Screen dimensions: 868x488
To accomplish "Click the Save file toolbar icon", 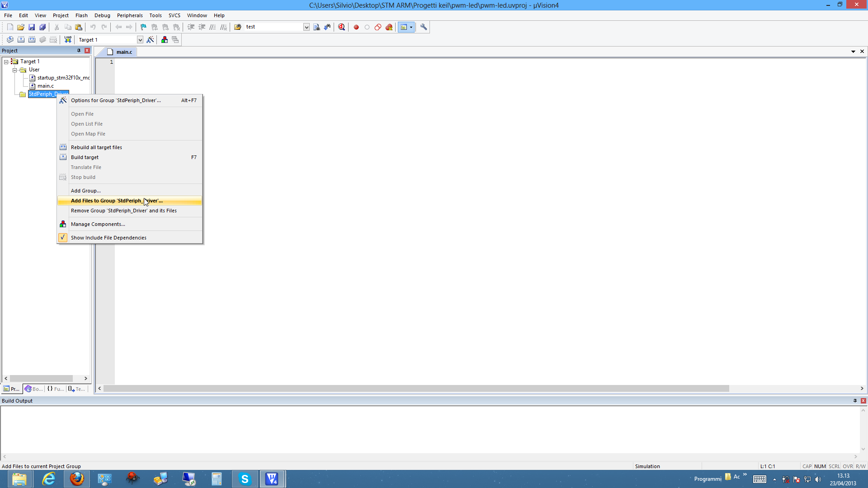I will tap(32, 27).
